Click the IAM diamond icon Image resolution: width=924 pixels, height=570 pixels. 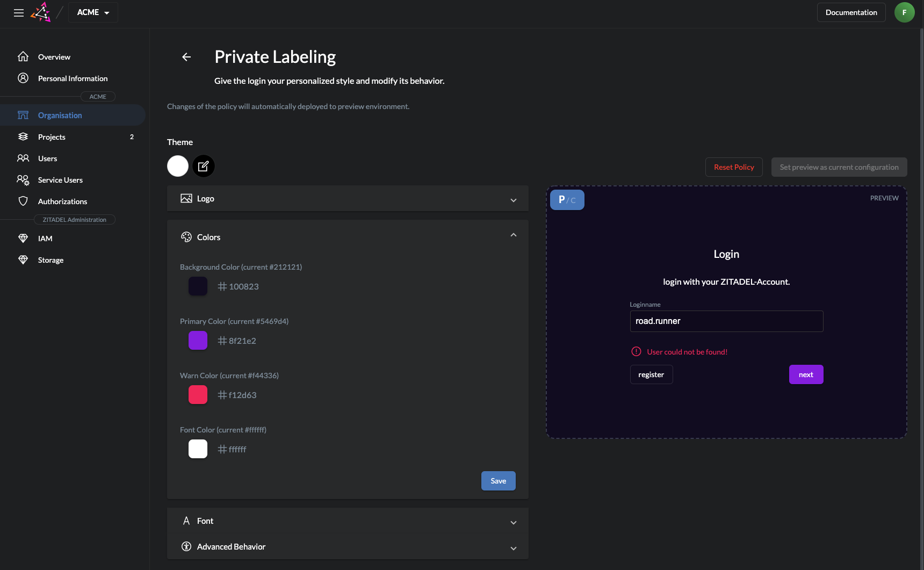pyautogui.click(x=23, y=238)
